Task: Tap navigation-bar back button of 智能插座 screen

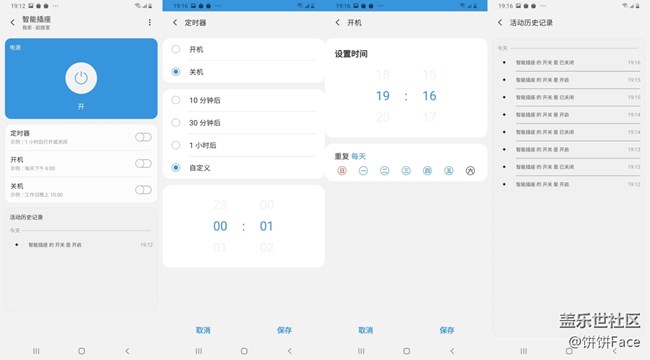Action: [127, 351]
